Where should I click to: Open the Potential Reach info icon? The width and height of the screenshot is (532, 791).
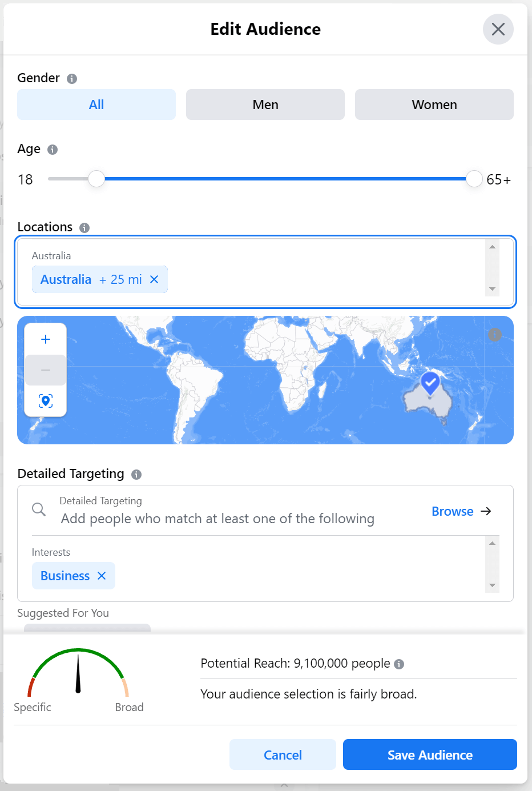pyautogui.click(x=400, y=664)
